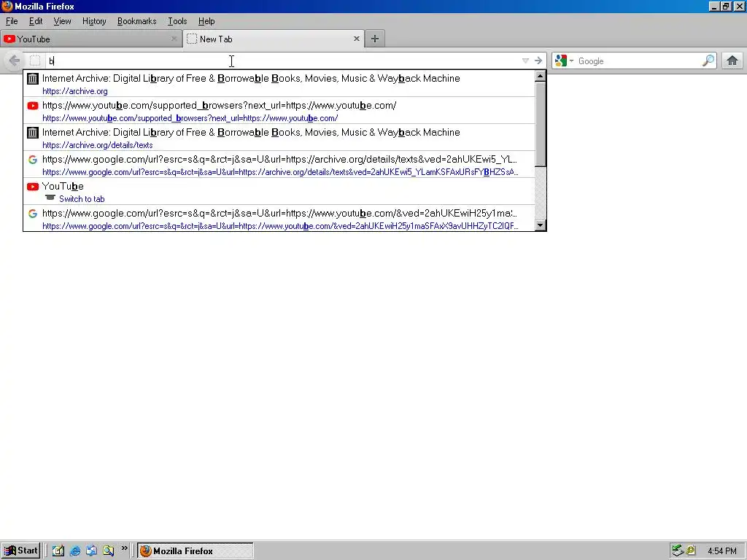Click the notepad-style Quick Launch icon next to Start
747x560 pixels.
pyautogui.click(x=58, y=551)
